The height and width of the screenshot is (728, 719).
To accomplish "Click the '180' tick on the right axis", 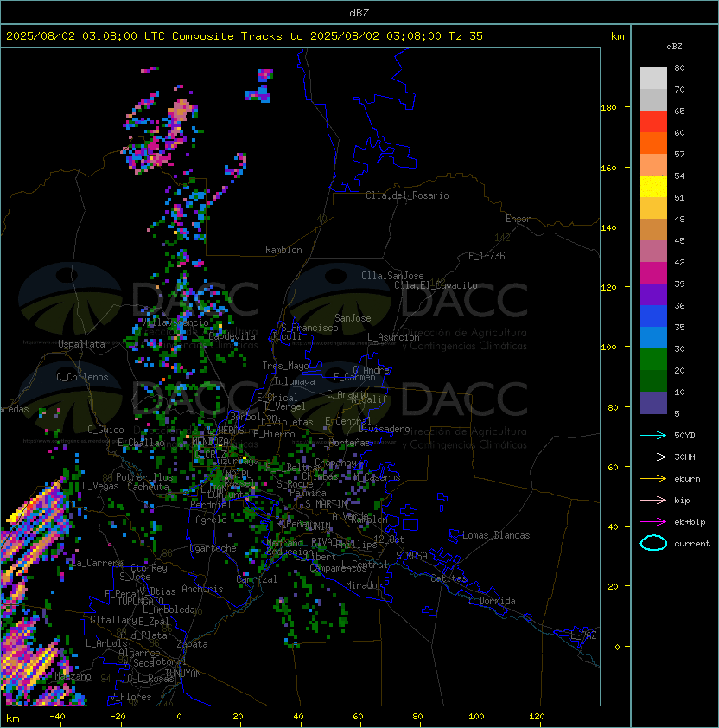I will (608, 108).
